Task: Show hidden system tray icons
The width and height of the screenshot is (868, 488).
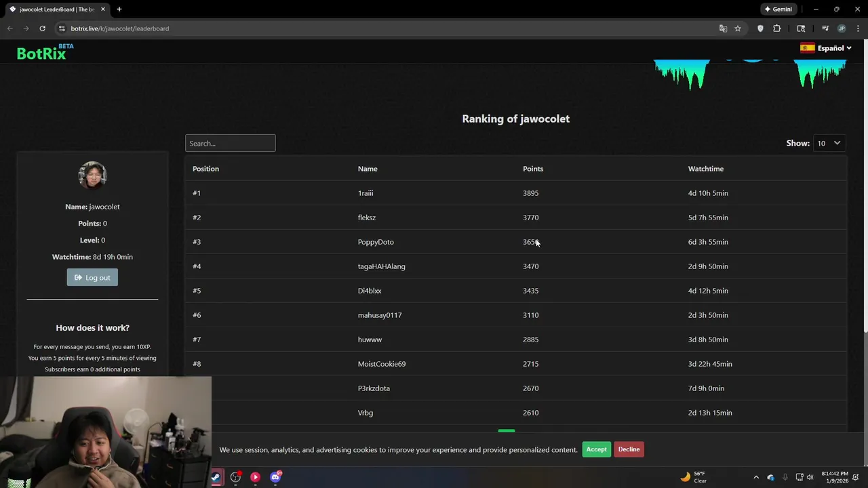Action: [756, 477]
